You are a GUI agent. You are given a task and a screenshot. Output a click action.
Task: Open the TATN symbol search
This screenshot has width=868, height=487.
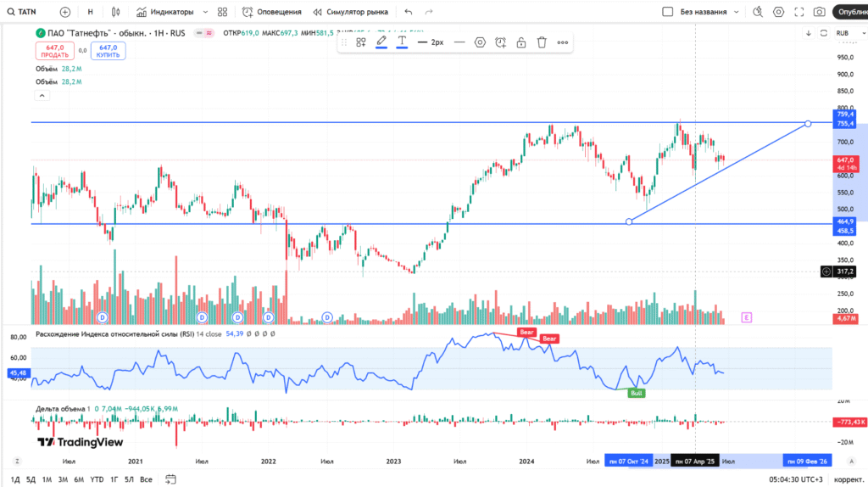21,12
